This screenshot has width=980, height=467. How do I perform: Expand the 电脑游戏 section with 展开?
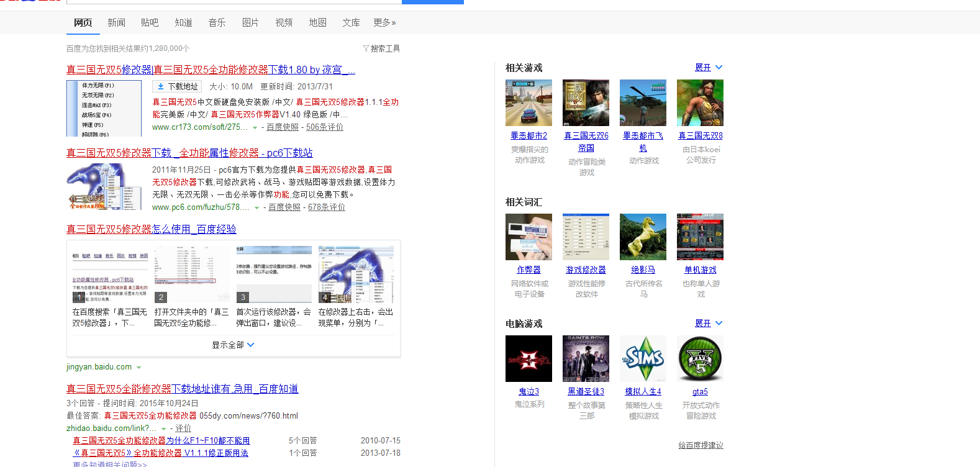click(709, 323)
